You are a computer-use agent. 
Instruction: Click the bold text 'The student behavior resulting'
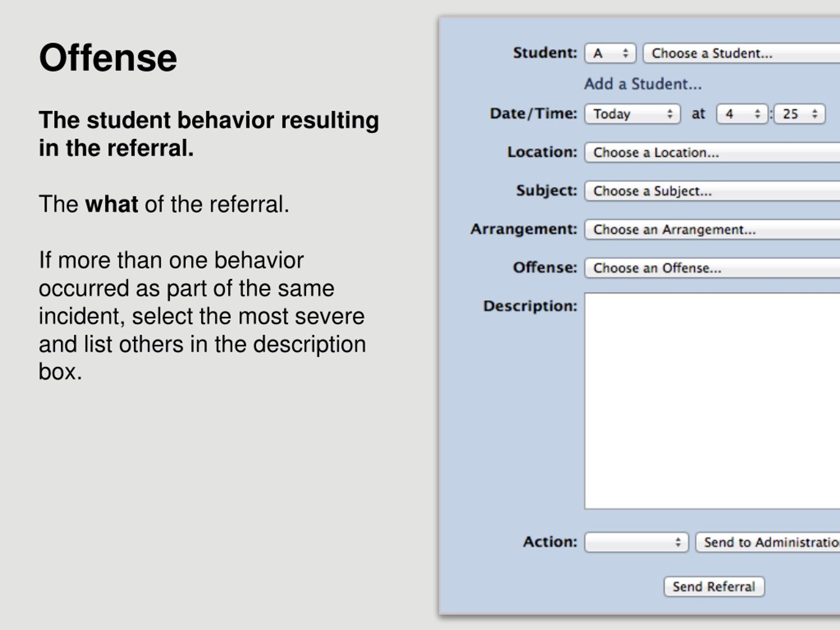pos(209,120)
